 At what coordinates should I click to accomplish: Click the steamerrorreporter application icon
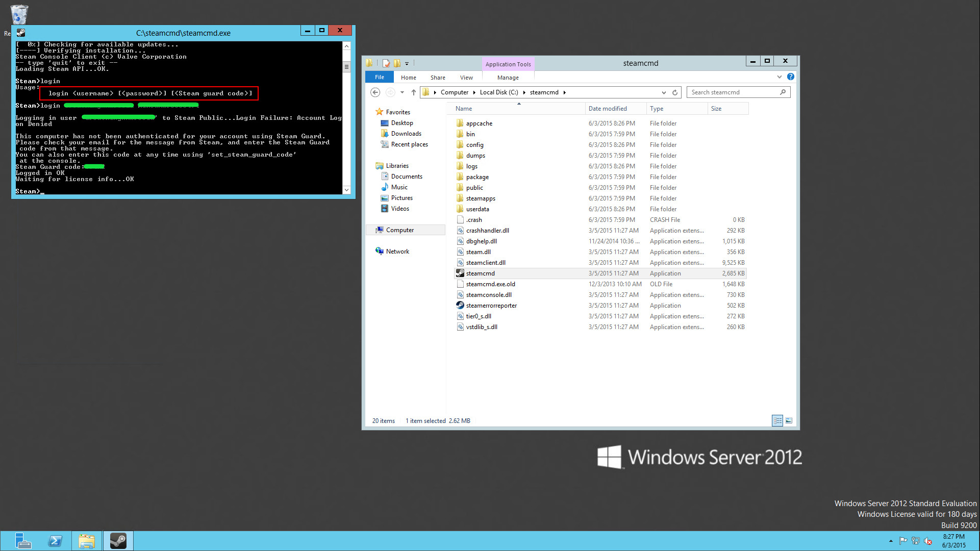pyautogui.click(x=460, y=305)
